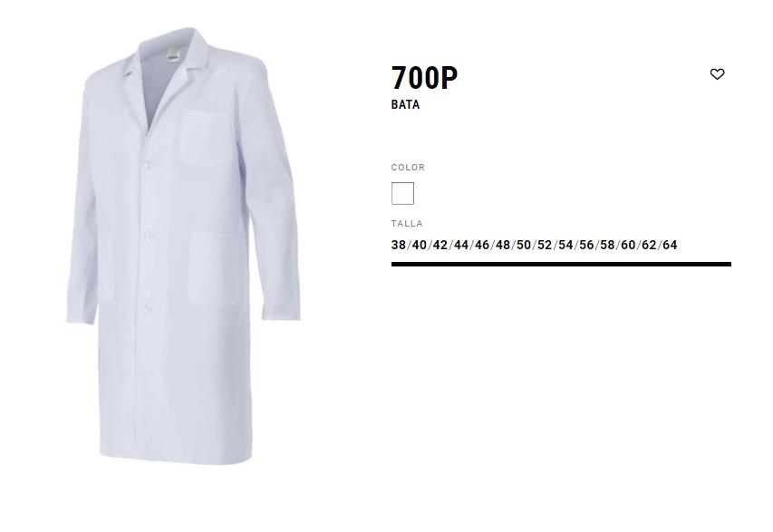Choose size 62
This screenshot has height=532, width=773.
(649, 245)
